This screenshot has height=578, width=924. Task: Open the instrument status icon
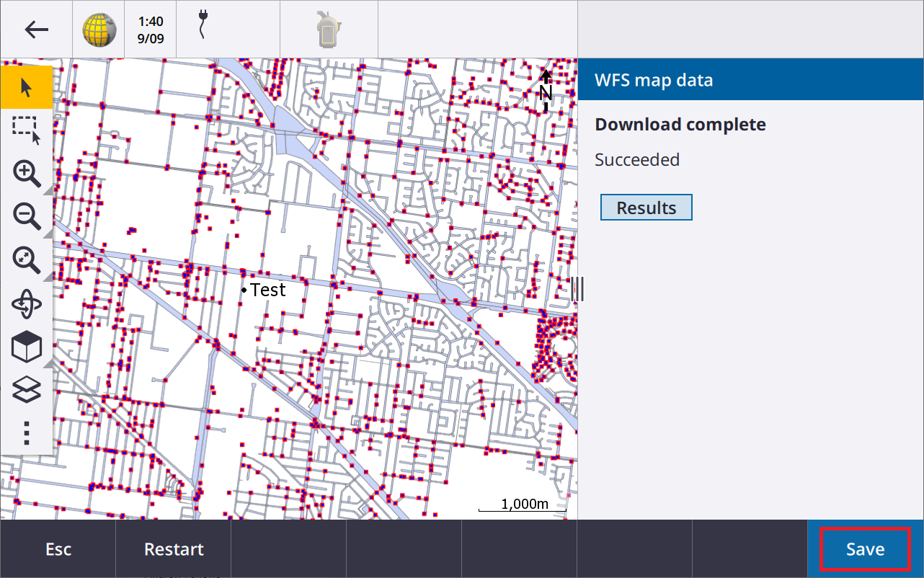coord(329,30)
